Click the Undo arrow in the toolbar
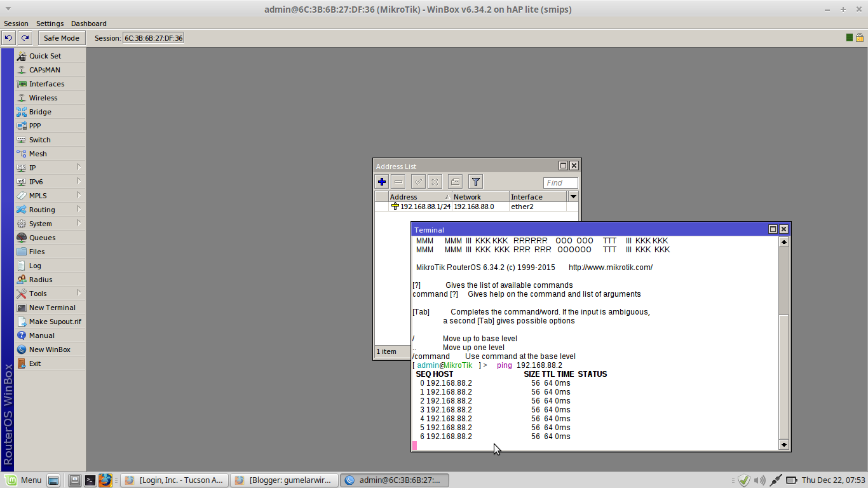 9,38
